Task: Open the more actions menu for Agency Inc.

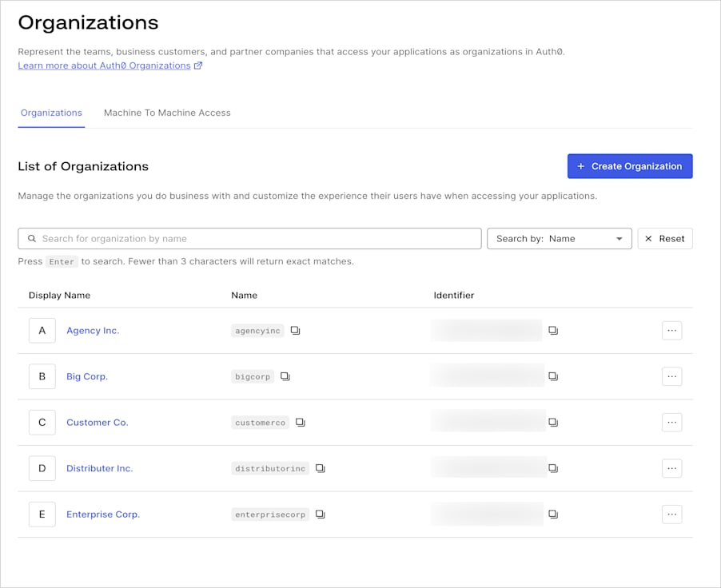Action: pyautogui.click(x=671, y=331)
